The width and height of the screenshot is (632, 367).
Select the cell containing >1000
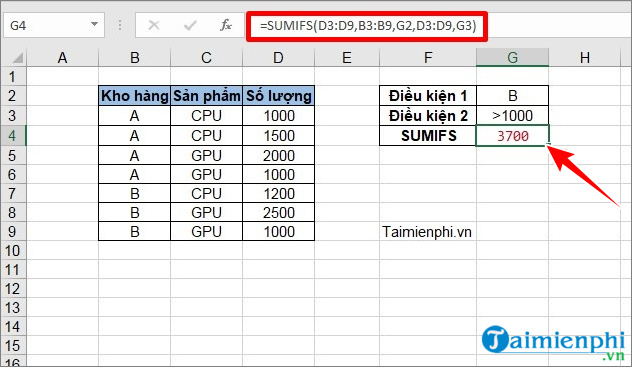pyautogui.click(x=512, y=116)
